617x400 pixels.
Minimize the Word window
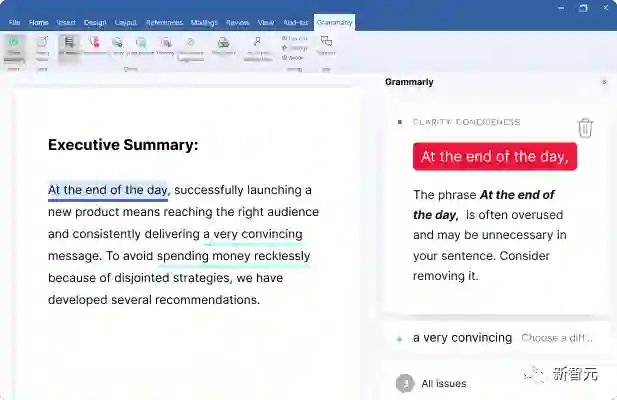tap(561, 8)
